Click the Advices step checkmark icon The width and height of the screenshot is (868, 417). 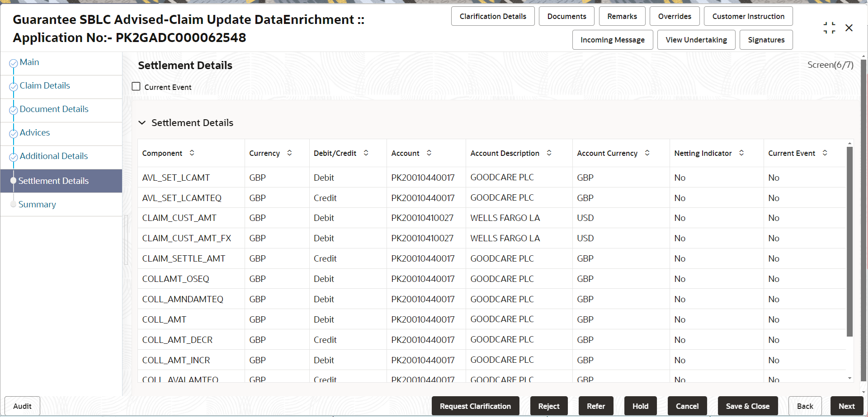(14, 134)
